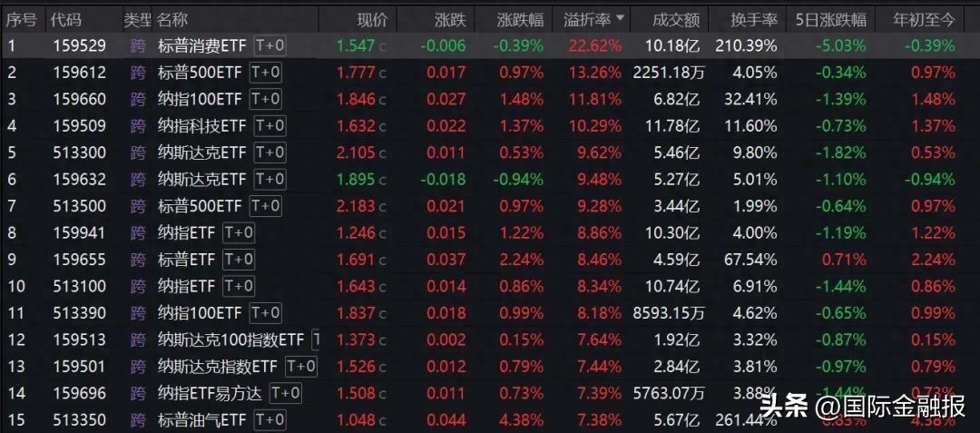Image resolution: width=980 pixels, height=433 pixels.
Task: Click T+0 badge next to 纳指ETF易方达
Action: tap(284, 393)
